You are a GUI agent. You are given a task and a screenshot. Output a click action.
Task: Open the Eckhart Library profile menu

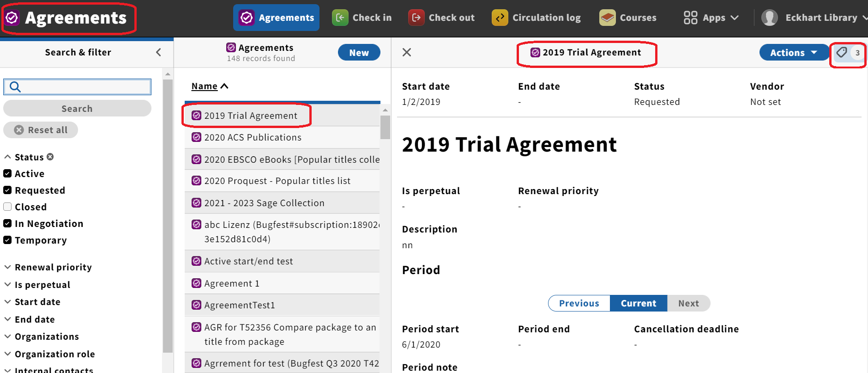tap(814, 18)
